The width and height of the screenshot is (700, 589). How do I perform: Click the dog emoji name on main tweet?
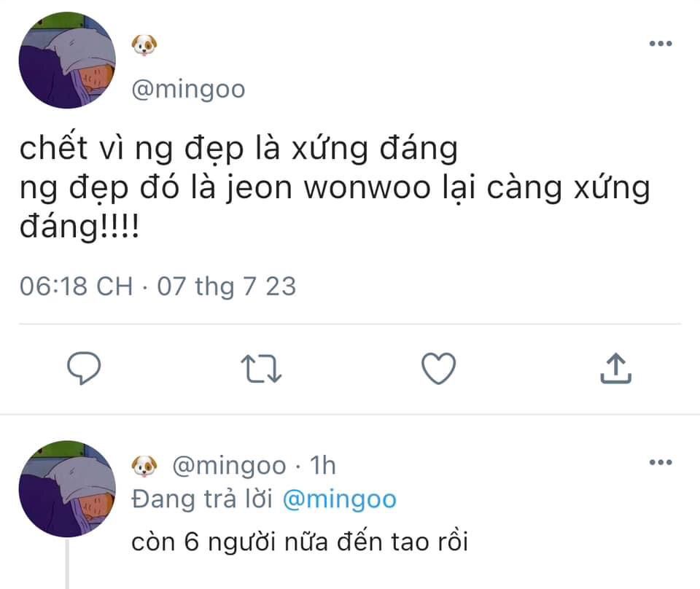click(x=144, y=45)
